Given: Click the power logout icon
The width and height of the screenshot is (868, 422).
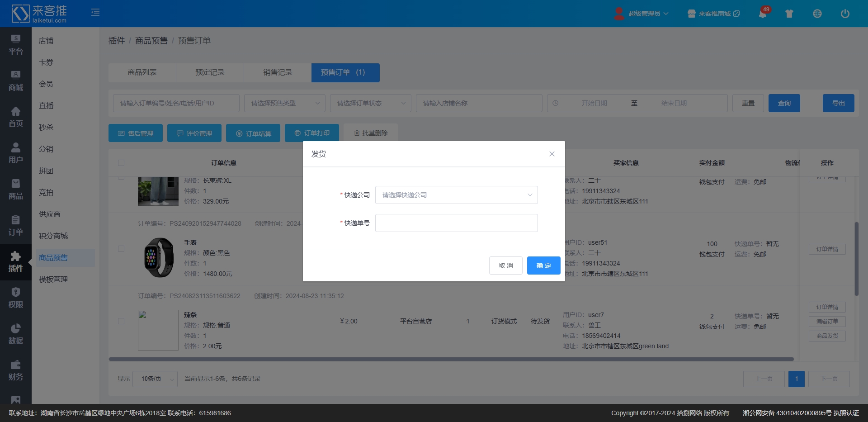Looking at the screenshot, I should [x=844, y=14].
